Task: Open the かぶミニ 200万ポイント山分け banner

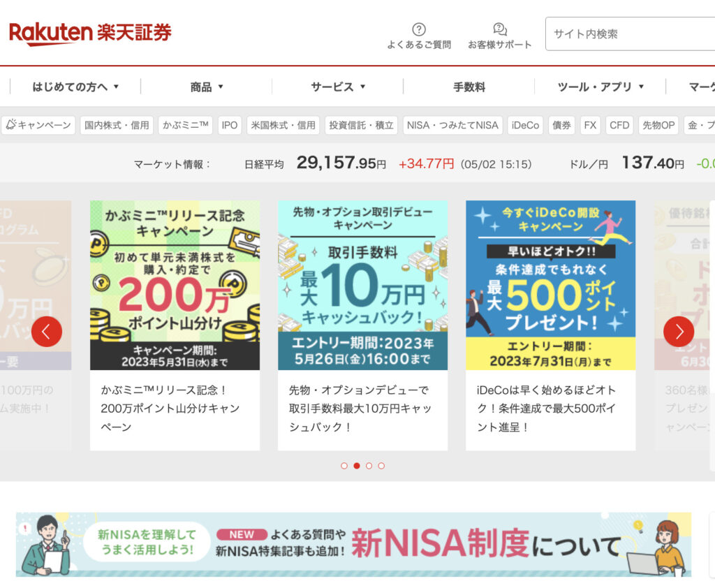Action: pos(175,285)
